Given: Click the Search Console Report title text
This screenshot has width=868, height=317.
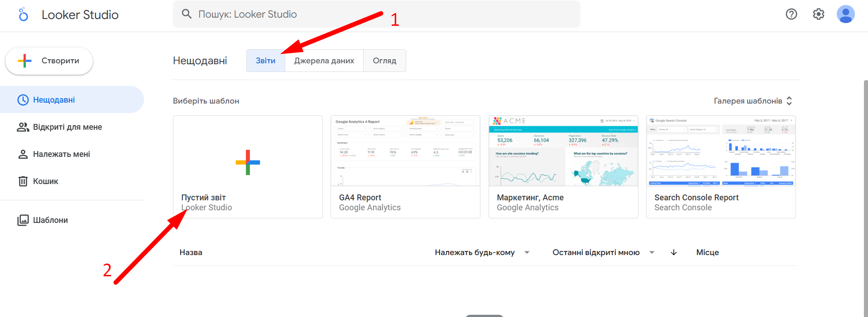Looking at the screenshot, I should point(696,198).
